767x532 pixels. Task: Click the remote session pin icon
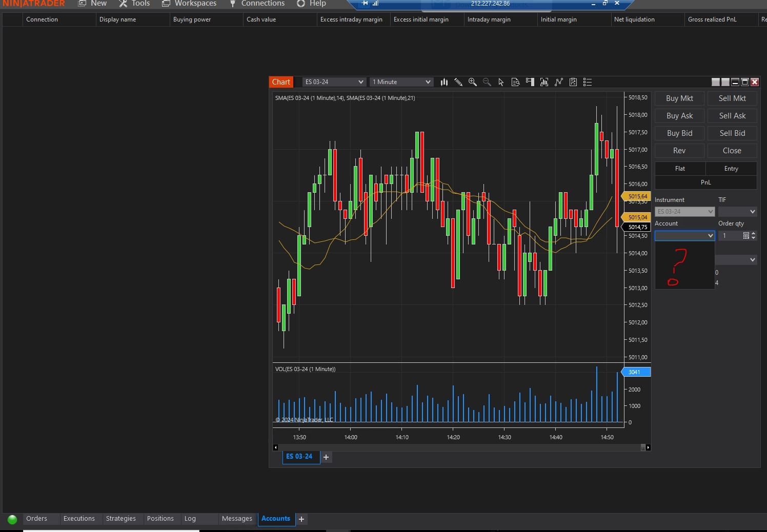365,3
